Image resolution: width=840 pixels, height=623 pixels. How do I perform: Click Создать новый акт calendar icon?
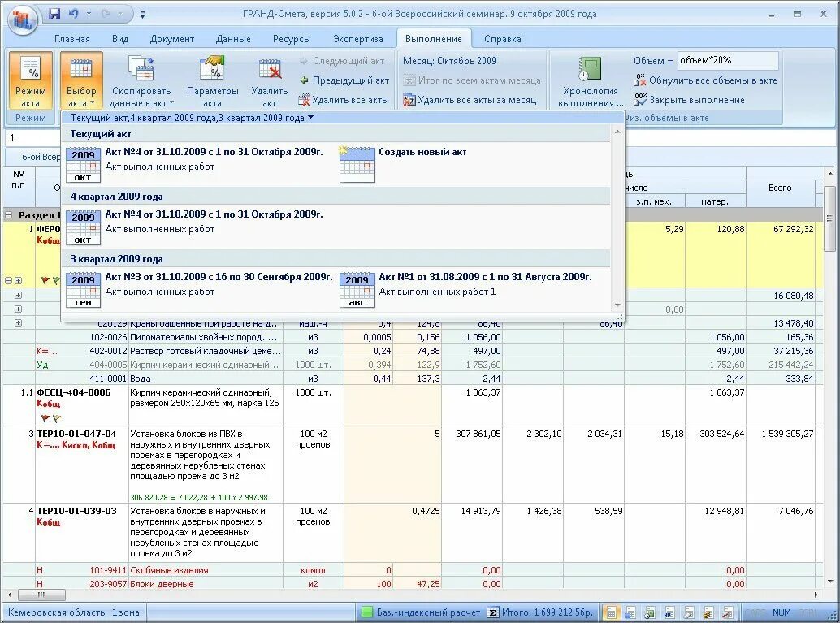tap(357, 164)
